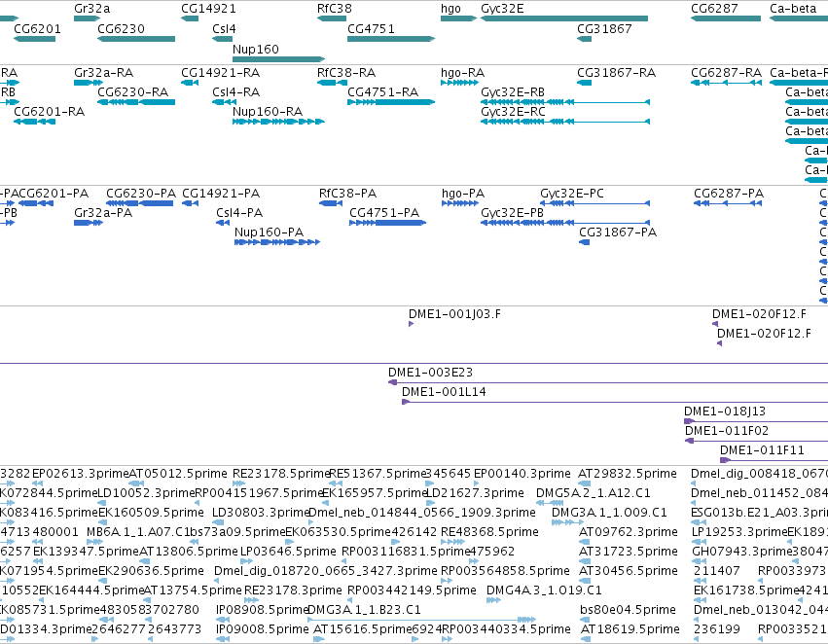Screen dimensions: 828x644
Task: Open EST DMG5A2_1.A12.C1 label
Action: pyautogui.click(x=593, y=493)
